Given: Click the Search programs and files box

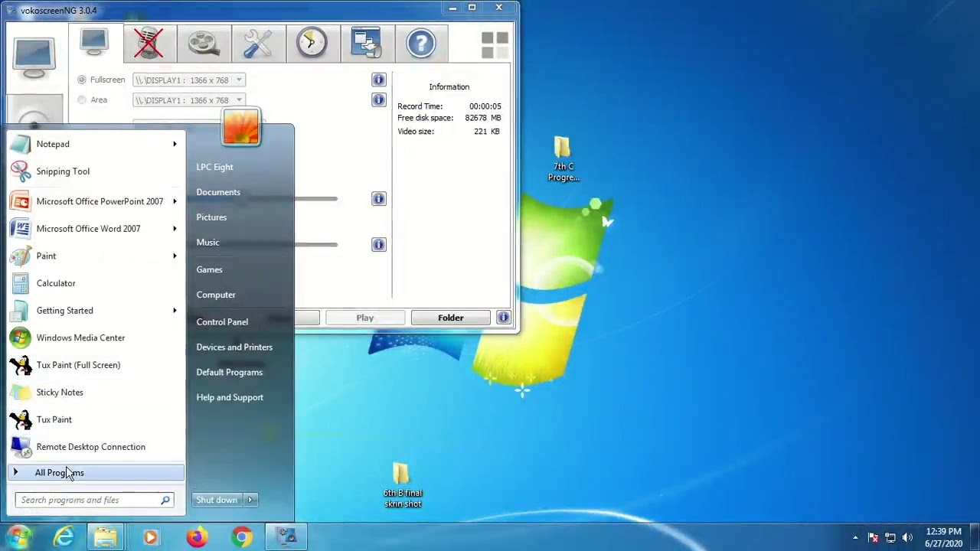Looking at the screenshot, I should point(96,500).
